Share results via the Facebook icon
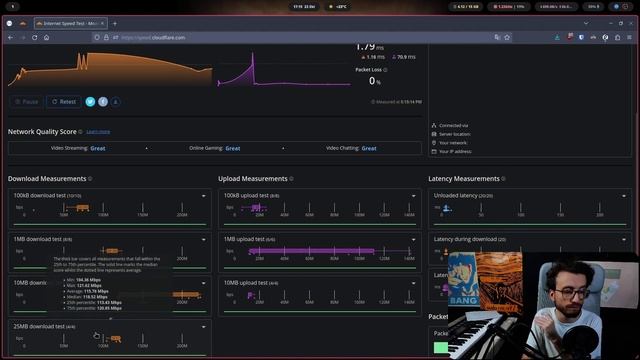 (103, 102)
